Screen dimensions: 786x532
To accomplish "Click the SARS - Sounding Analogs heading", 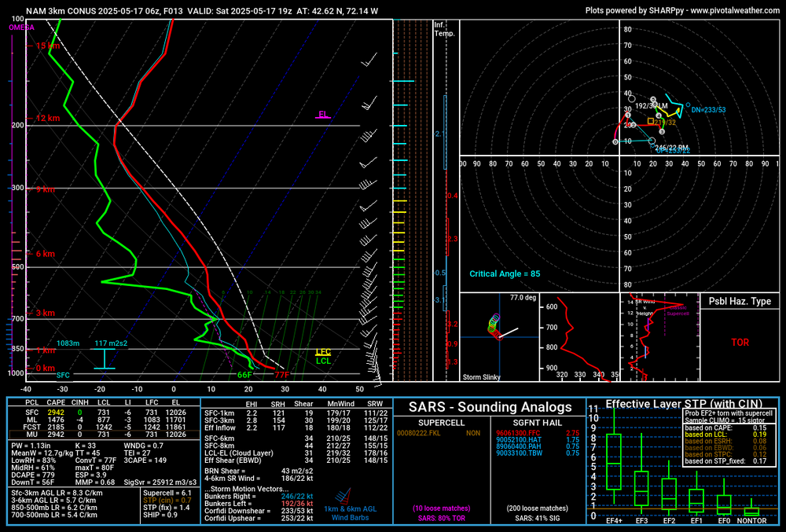I will [490, 407].
